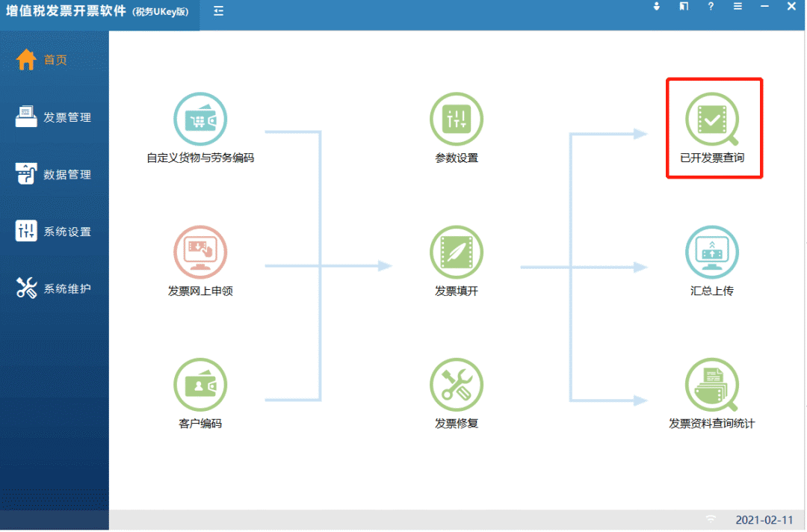Open 系统维护 sidebar menu
807x532 pixels.
click(x=54, y=288)
